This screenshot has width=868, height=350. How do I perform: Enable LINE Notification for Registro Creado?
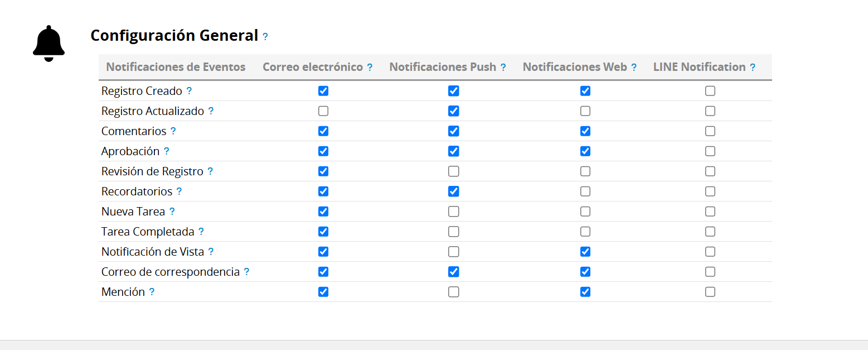(710, 91)
